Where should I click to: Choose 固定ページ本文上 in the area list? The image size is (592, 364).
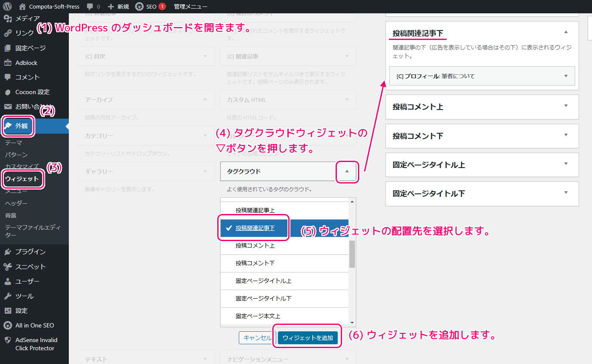pyautogui.click(x=284, y=316)
